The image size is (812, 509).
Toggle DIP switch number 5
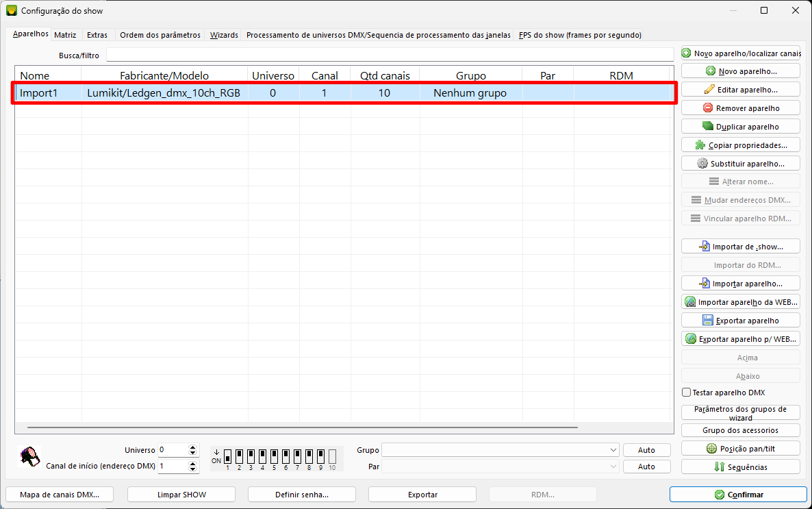click(x=274, y=456)
